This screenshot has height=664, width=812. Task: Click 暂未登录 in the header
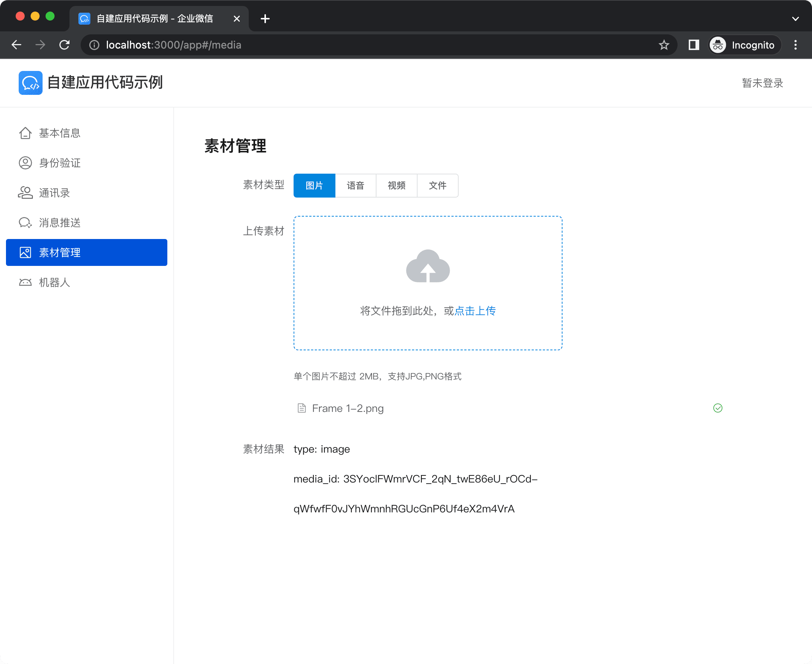click(x=762, y=83)
